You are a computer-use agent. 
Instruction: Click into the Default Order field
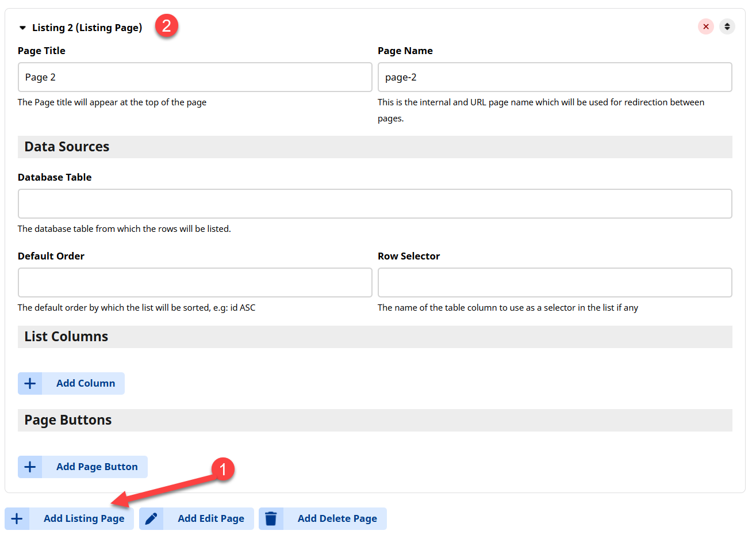coord(195,283)
